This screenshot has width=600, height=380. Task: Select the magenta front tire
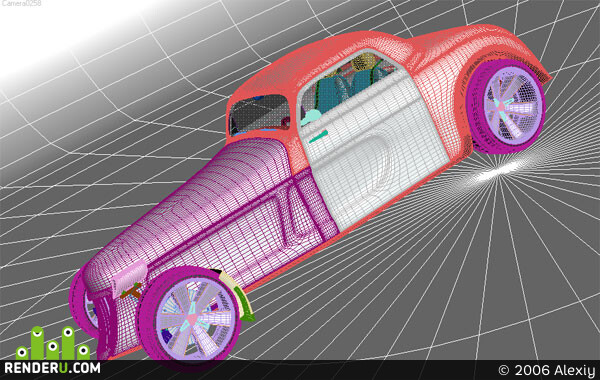click(x=190, y=313)
